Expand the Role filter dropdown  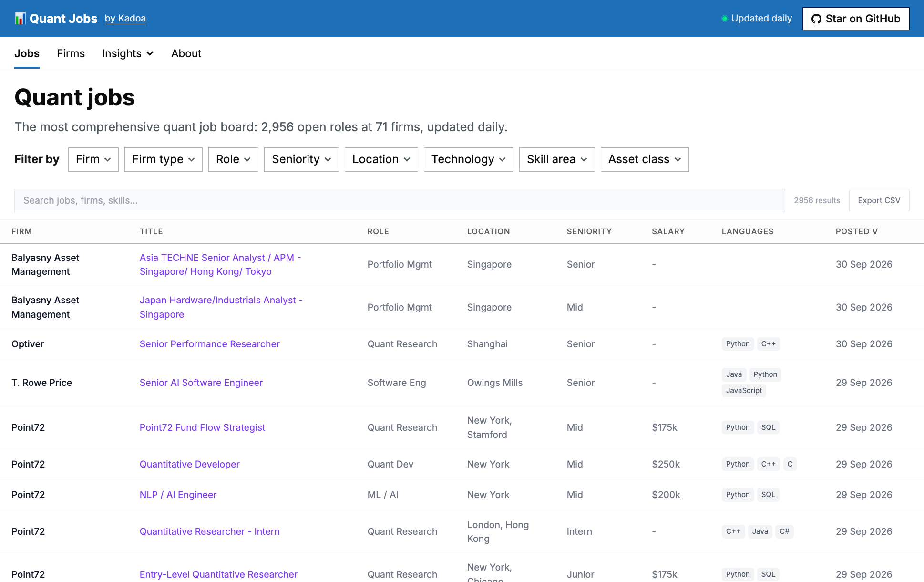click(233, 159)
